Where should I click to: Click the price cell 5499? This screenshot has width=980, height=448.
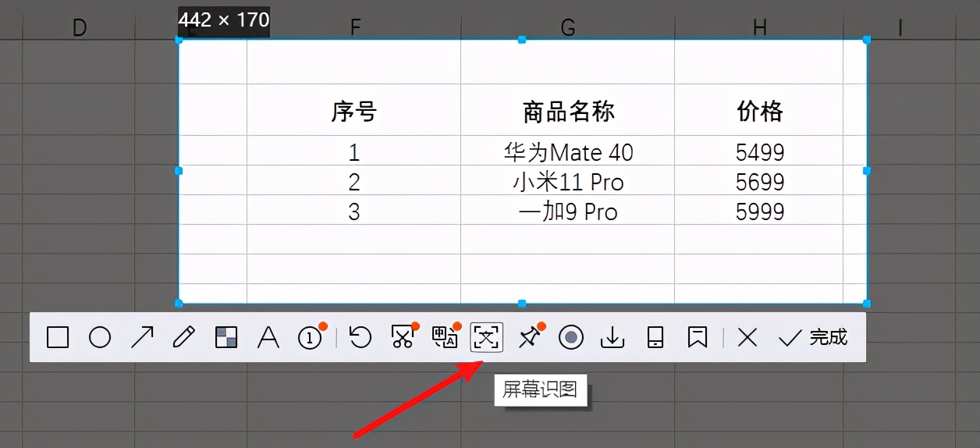[759, 151]
